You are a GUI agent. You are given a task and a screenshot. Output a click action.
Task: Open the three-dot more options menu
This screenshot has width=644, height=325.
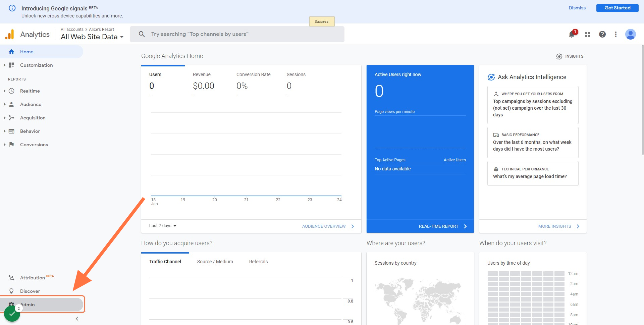(x=616, y=34)
